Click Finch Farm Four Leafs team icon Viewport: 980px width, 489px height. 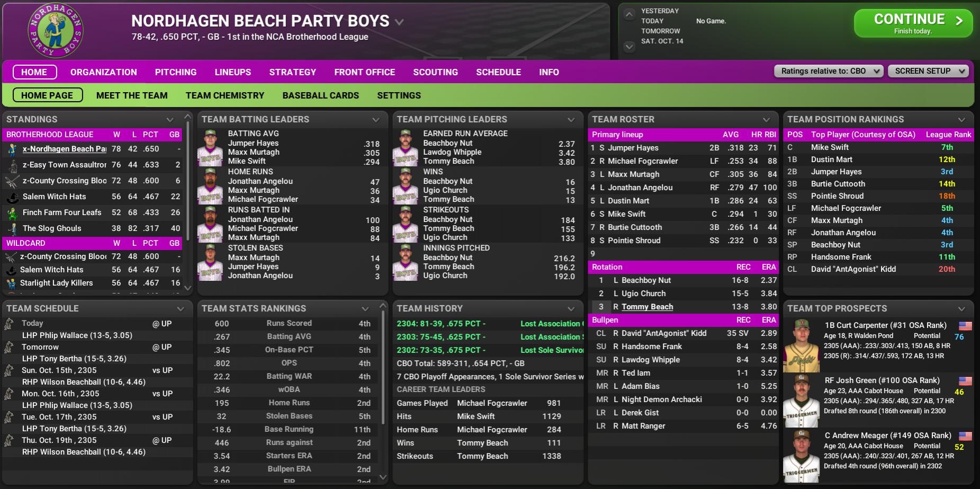[x=12, y=213]
